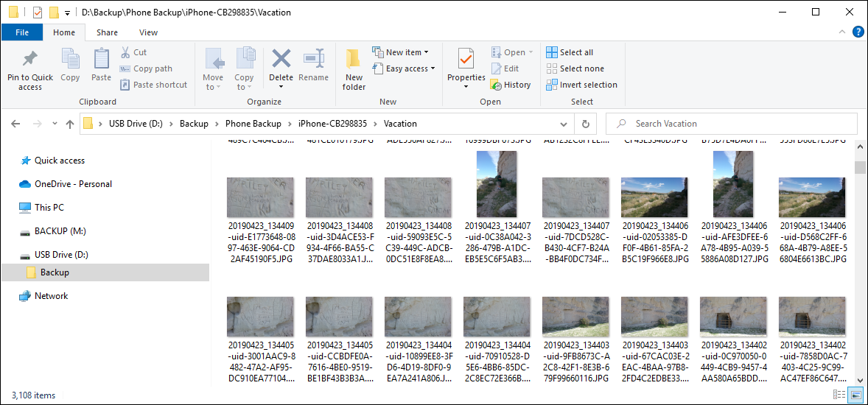The width and height of the screenshot is (868, 405).
Task: Open the File menu tab
Action: coord(22,32)
